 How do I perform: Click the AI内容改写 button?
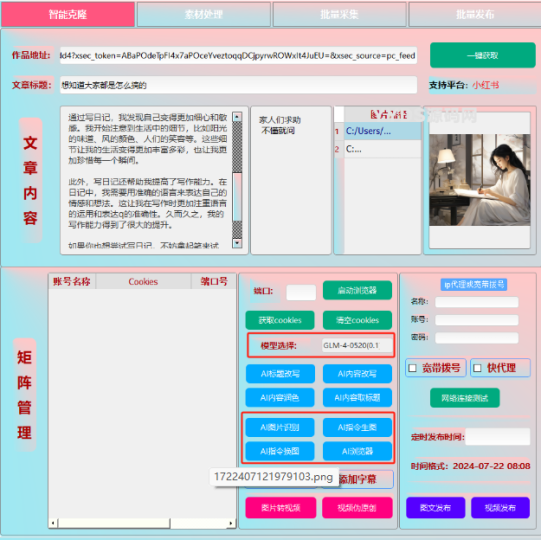(357, 374)
